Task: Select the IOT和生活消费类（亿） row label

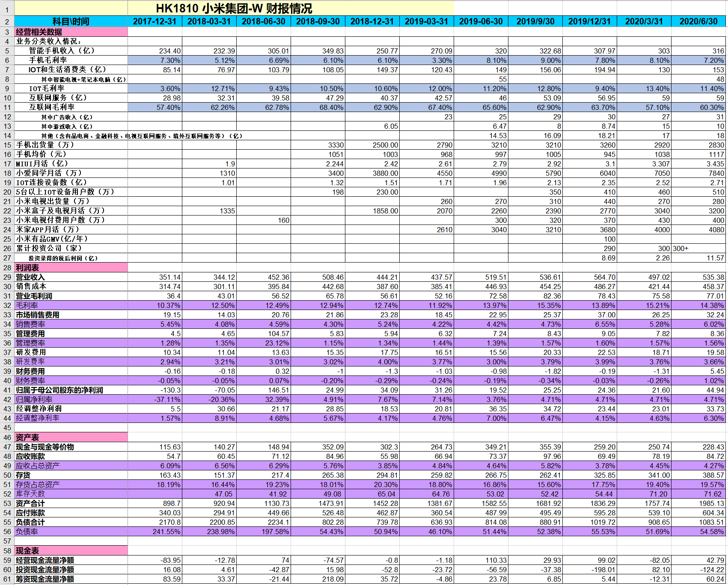Action: pyautogui.click(x=71, y=70)
